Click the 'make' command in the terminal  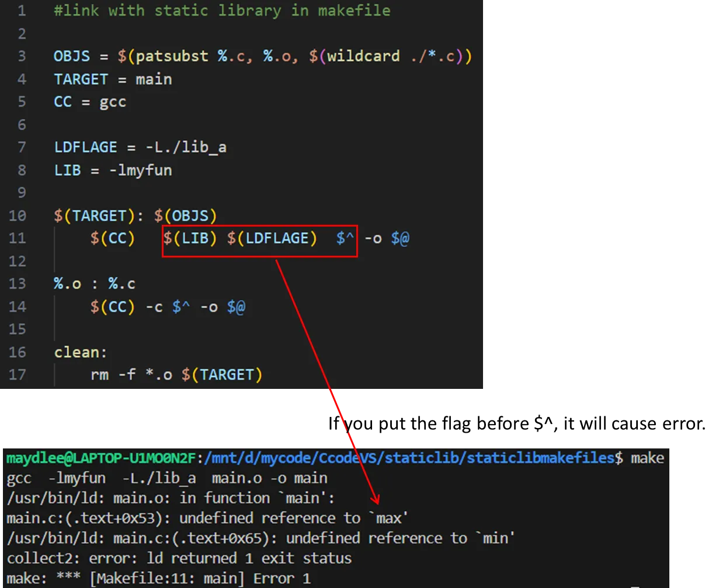[647, 458]
